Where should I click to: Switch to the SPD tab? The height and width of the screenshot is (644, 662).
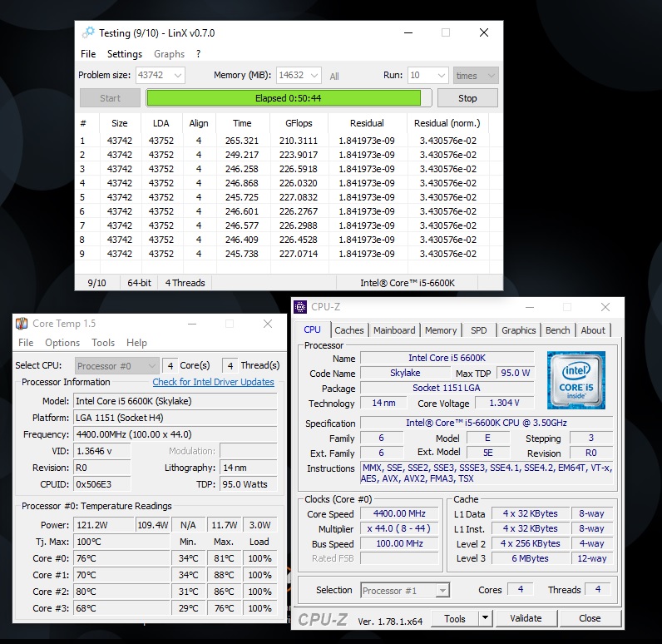point(479,330)
